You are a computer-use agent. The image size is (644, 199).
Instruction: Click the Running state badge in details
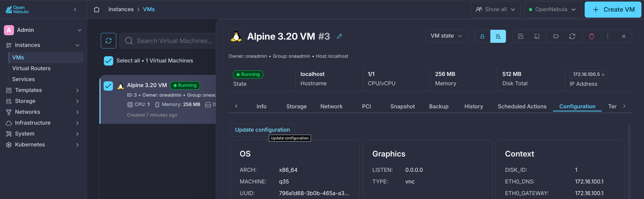pos(248,75)
